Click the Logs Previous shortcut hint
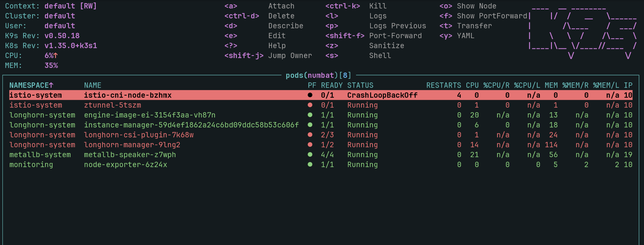644x245 pixels. tap(376, 26)
